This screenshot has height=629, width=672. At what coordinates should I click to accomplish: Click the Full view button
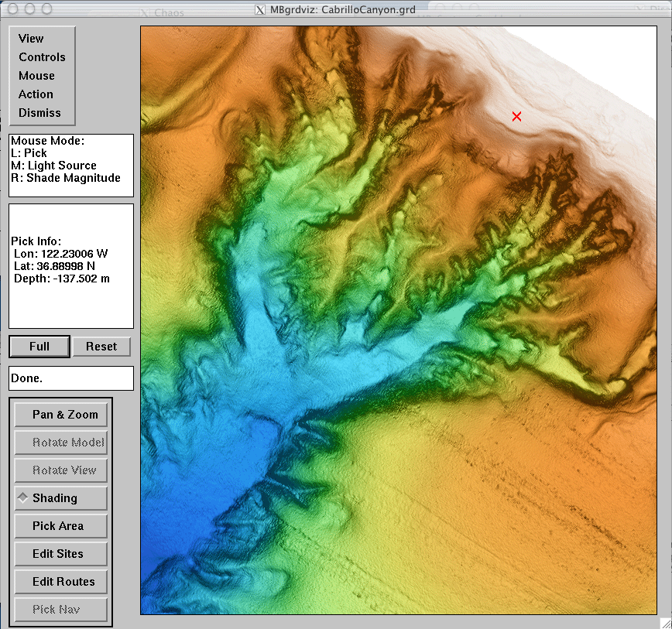39,347
